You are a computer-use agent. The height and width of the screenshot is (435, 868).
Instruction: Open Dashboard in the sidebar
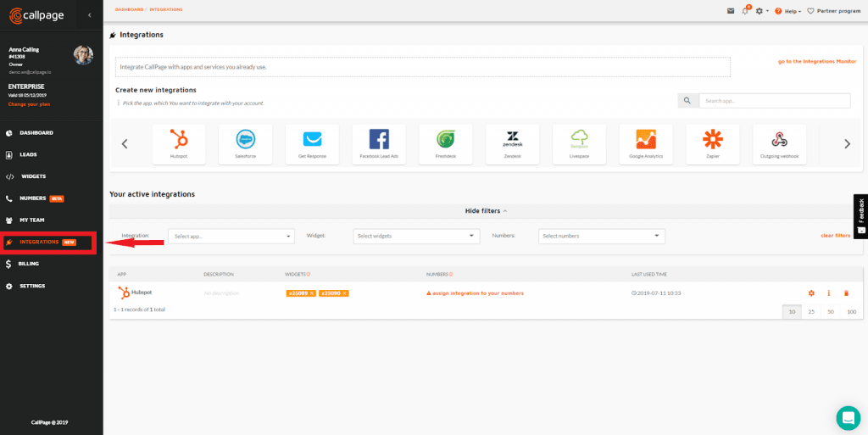tap(36, 133)
